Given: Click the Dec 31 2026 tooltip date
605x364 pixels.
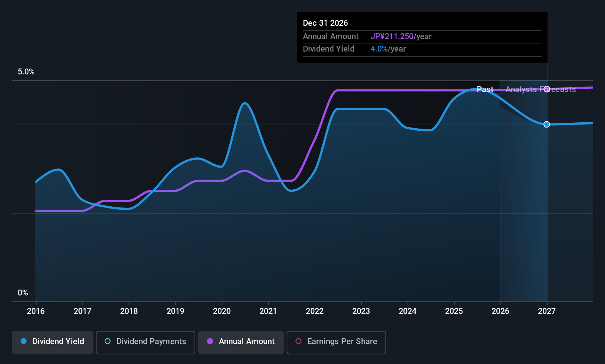Looking at the screenshot, I should coord(325,23).
